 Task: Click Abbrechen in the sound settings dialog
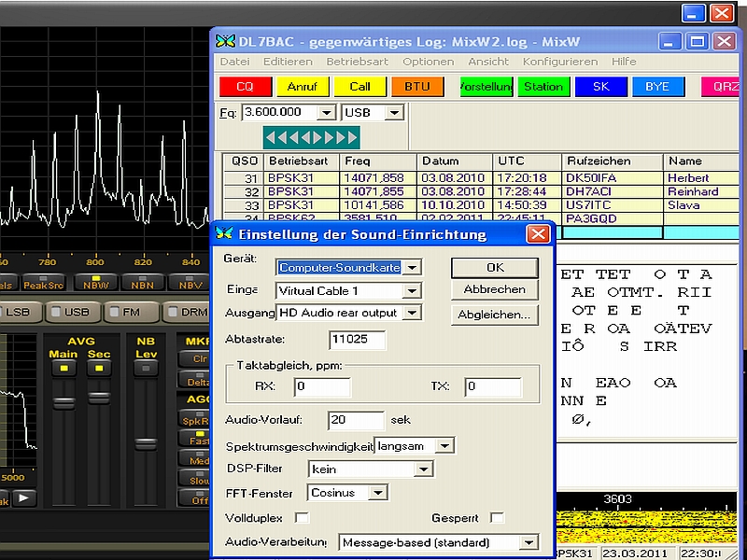point(495,289)
